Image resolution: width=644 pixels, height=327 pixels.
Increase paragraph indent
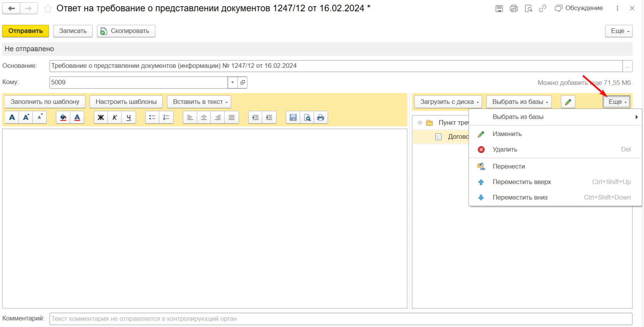pyautogui.click(x=255, y=117)
